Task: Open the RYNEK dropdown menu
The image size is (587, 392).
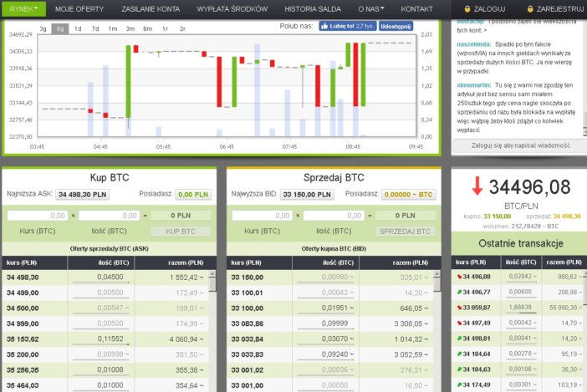Action: pyautogui.click(x=24, y=8)
